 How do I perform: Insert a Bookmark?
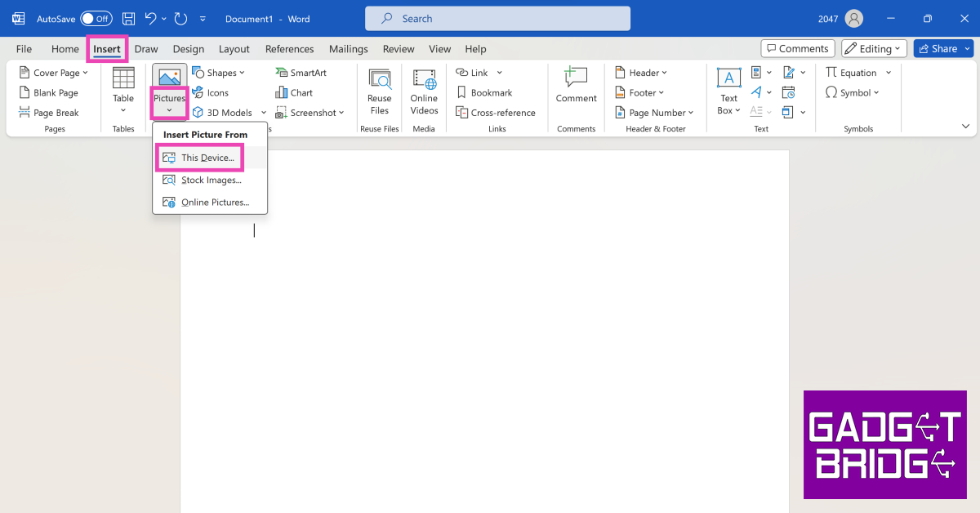click(x=484, y=93)
